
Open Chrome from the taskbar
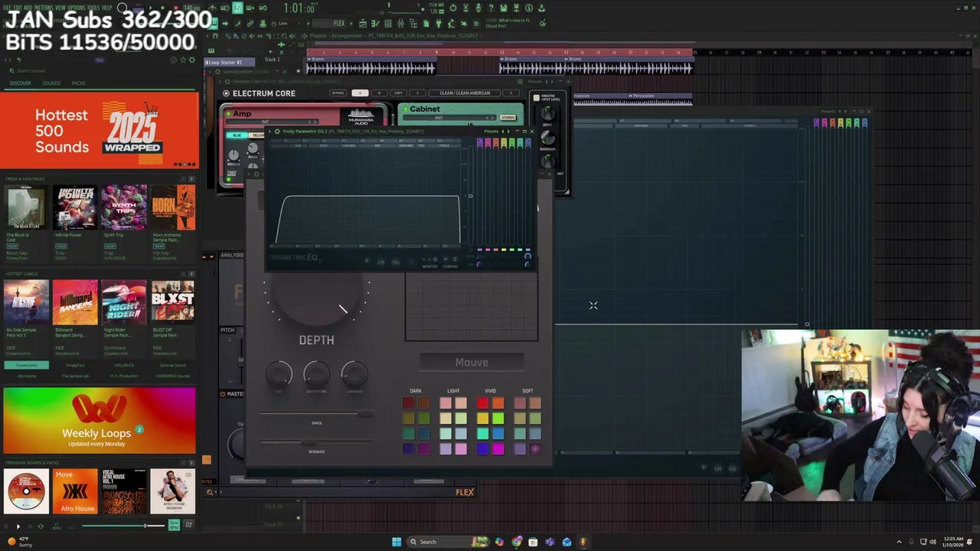pos(517,542)
